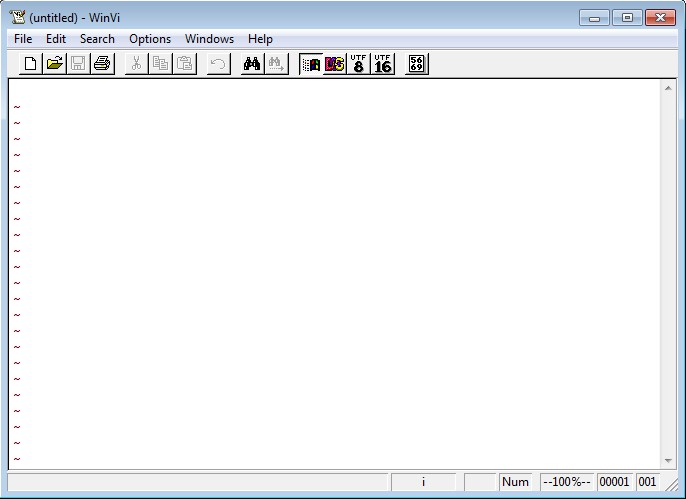Image resolution: width=686 pixels, height=499 pixels.
Task: Close the WinVi window
Action: tap(660, 17)
